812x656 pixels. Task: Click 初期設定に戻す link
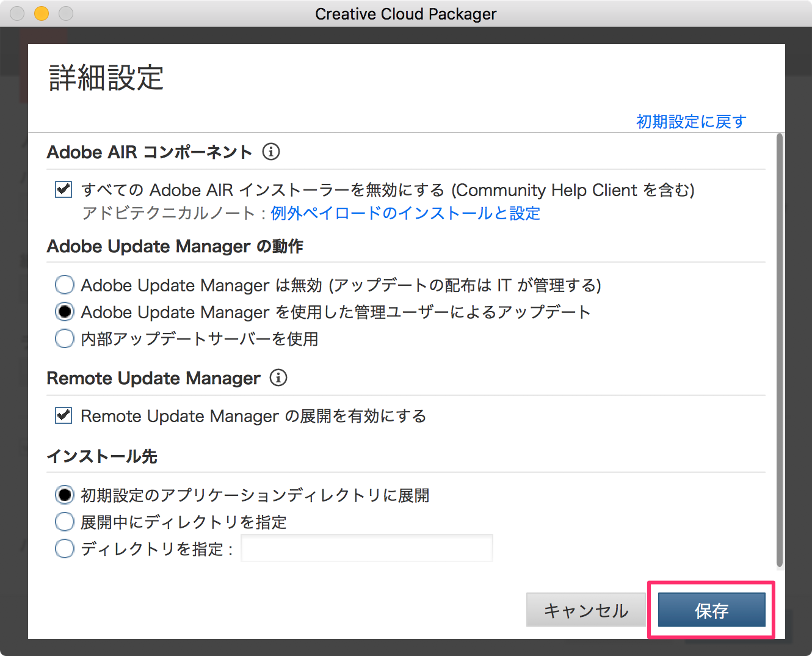pos(691,122)
